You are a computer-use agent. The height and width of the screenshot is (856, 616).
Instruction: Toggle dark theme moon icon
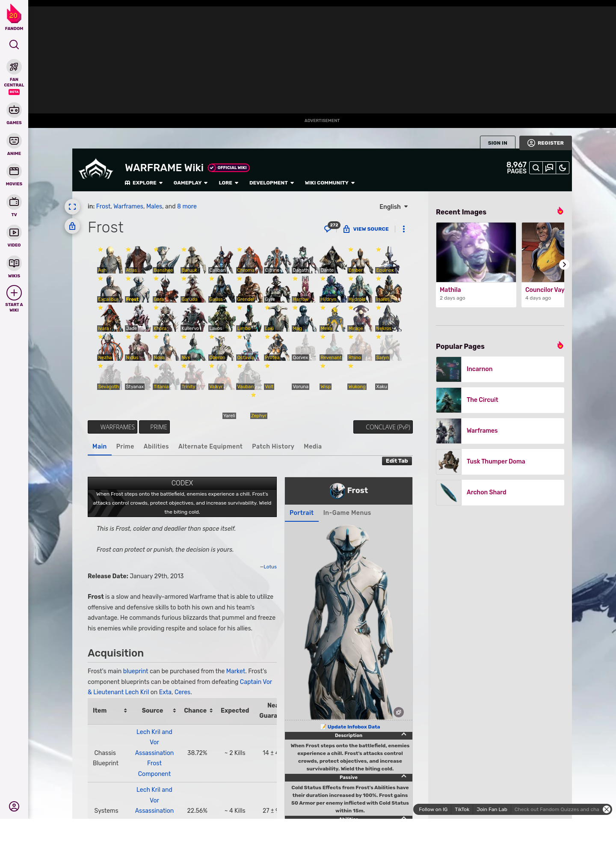coord(563,168)
